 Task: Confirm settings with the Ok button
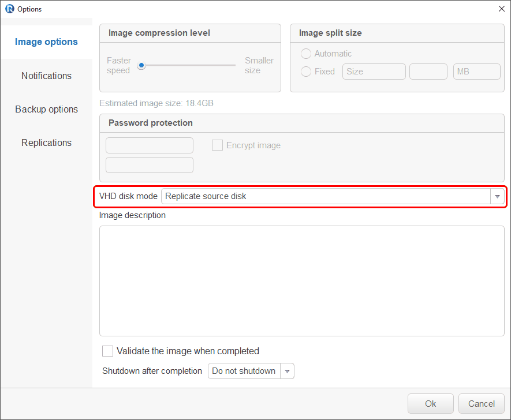[431, 404]
